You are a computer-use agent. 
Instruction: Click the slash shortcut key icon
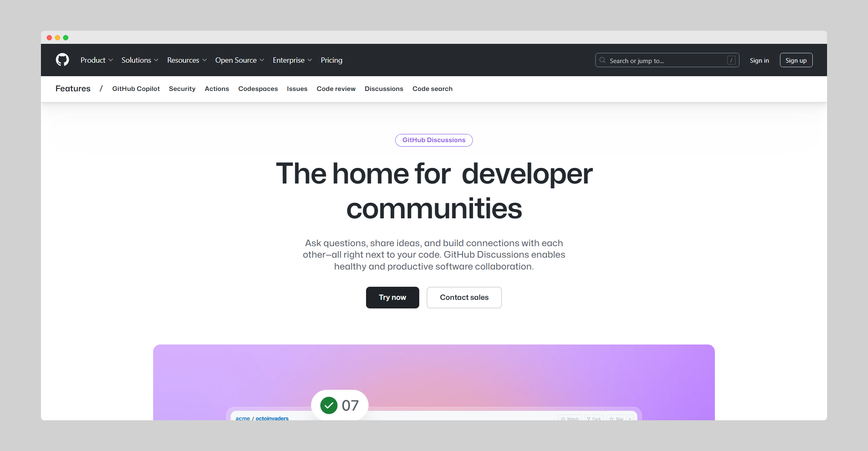(x=731, y=60)
